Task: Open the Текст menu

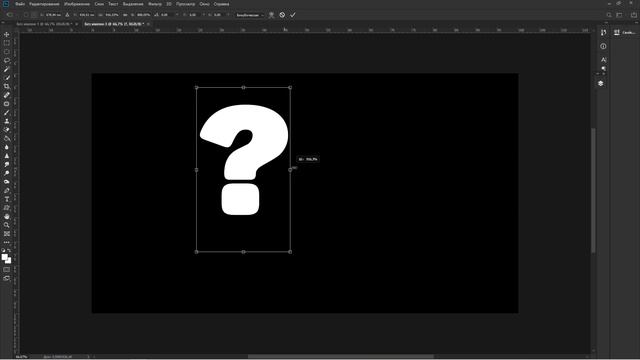Action: pos(113,4)
